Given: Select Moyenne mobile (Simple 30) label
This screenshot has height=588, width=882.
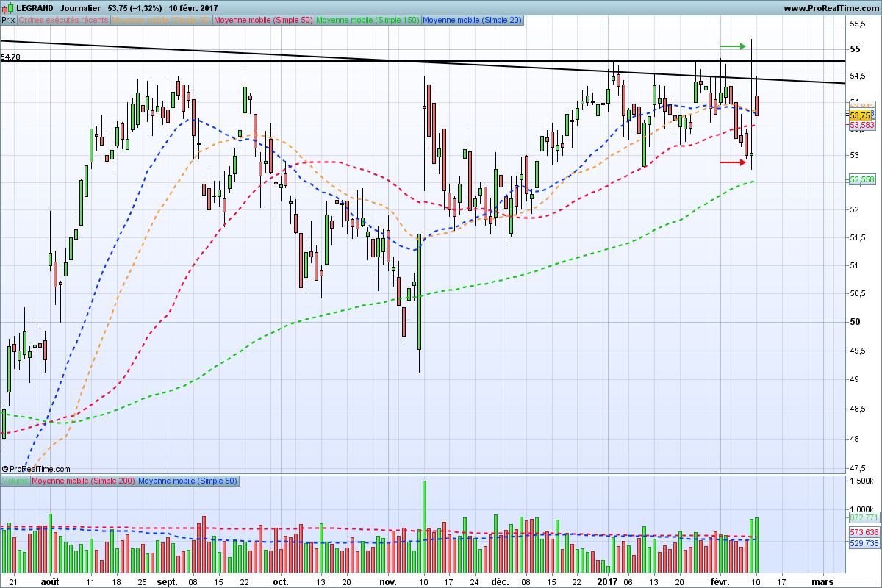Looking at the screenshot, I should pos(162,20).
